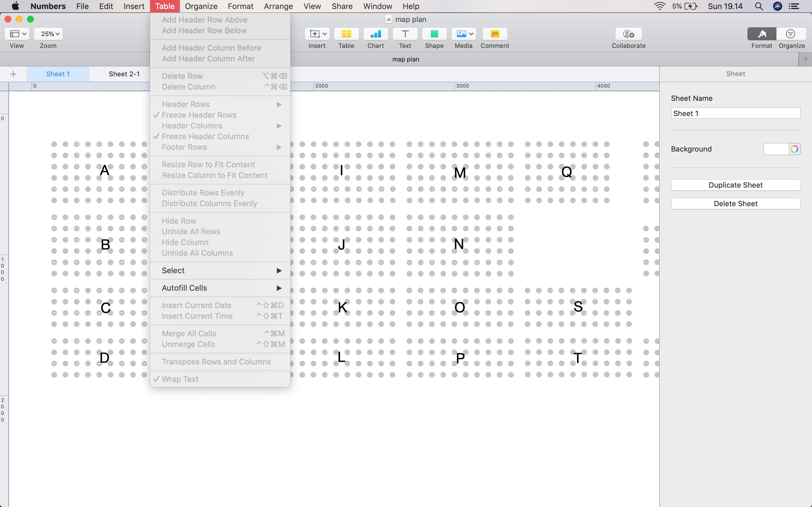
Task: Open the Background color wheel picker
Action: pyautogui.click(x=794, y=149)
